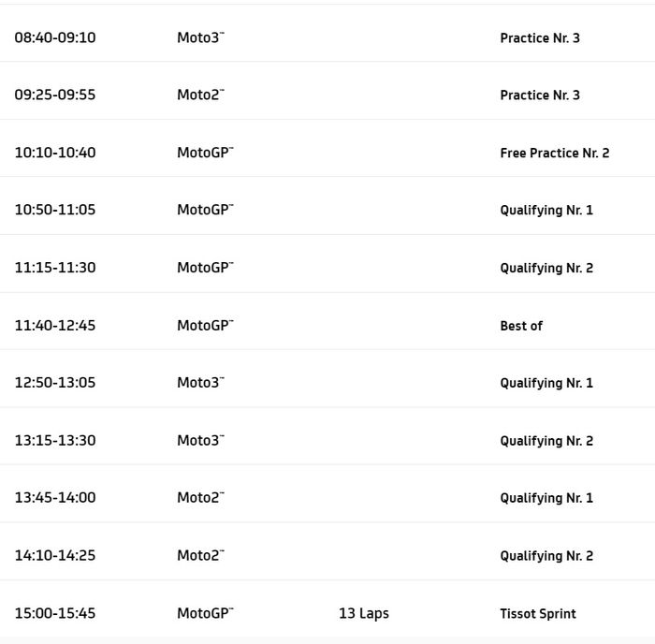Click the 12:50-13:05 time slot
The image size is (655, 644).
click(x=55, y=383)
